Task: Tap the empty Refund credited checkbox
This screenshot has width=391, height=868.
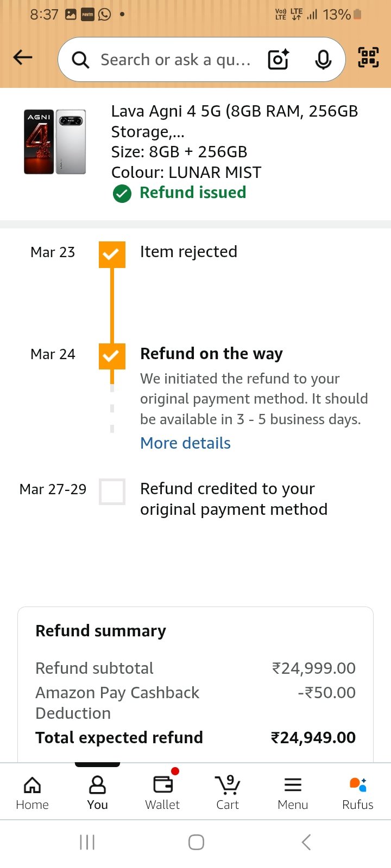Action: (112, 492)
